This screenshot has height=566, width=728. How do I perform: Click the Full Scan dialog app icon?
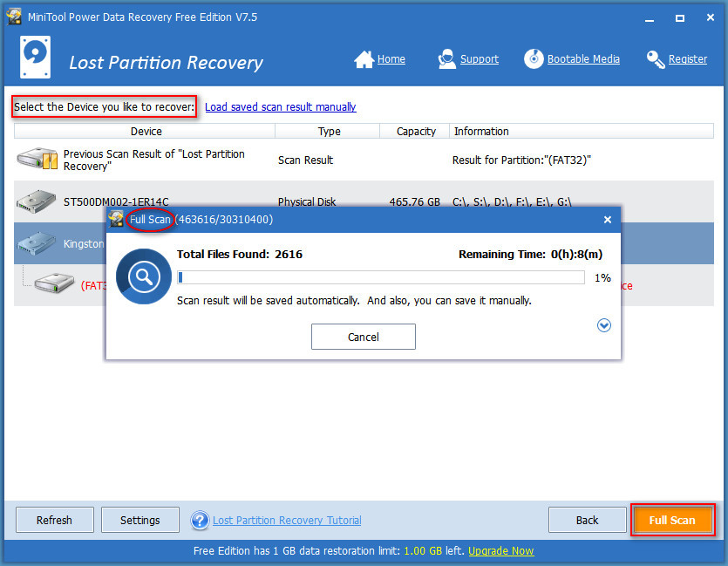pos(116,219)
